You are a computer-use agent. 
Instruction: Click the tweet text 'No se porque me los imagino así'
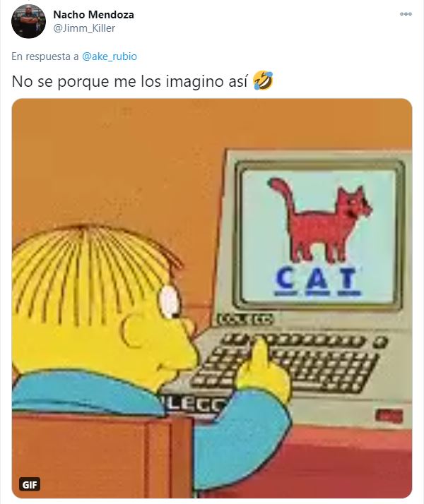click(129, 81)
